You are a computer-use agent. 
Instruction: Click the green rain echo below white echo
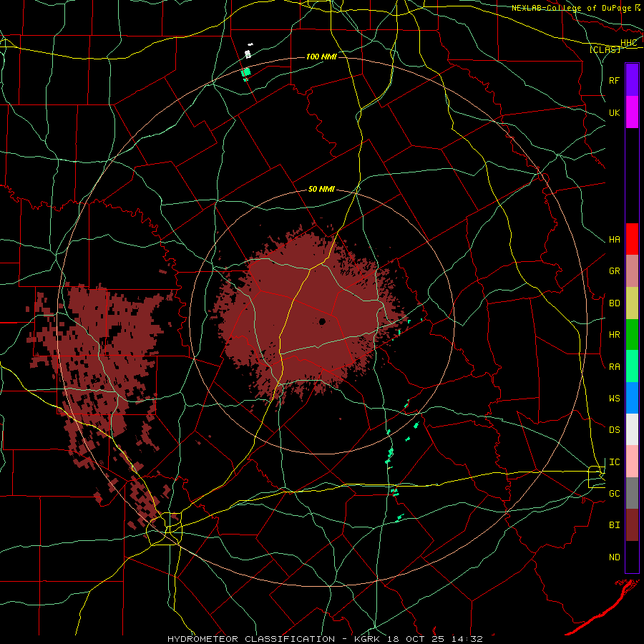pos(246,73)
